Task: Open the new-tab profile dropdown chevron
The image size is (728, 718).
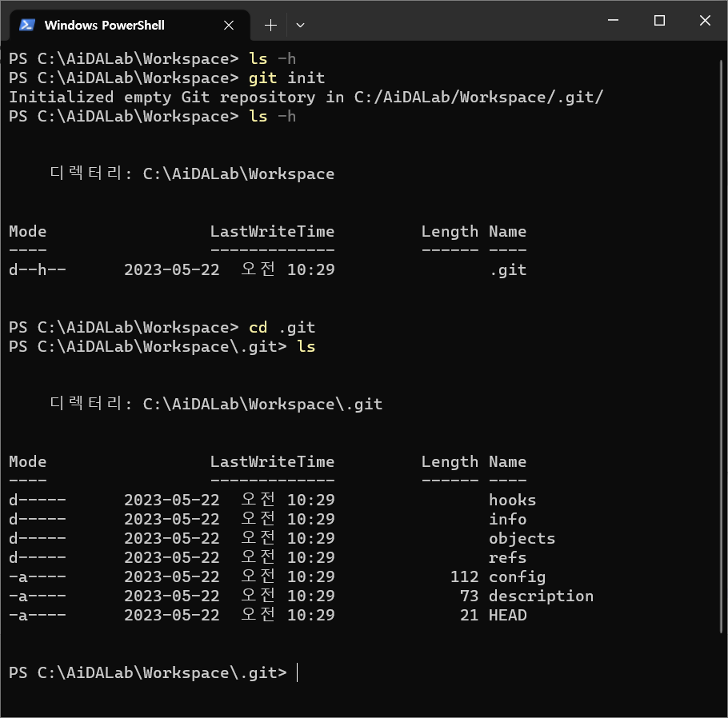Action: click(x=300, y=25)
